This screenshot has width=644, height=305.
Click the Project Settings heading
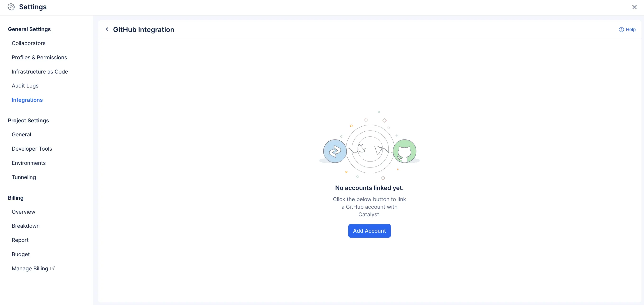[28, 120]
